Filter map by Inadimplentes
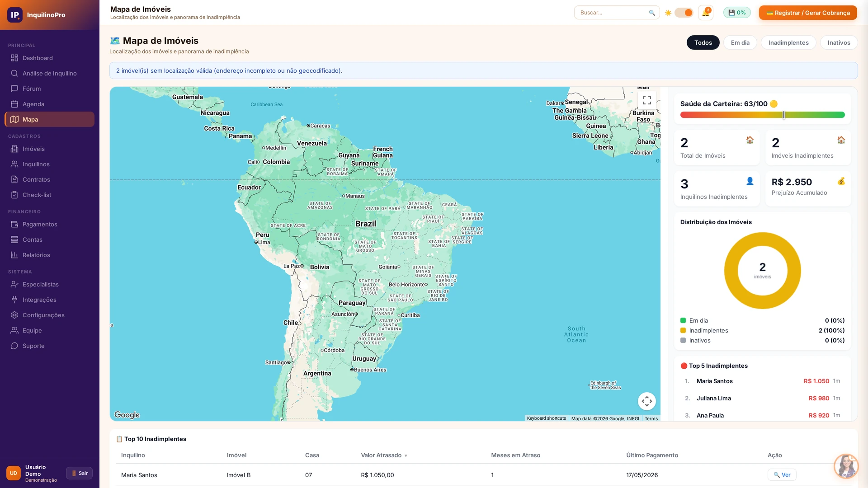Viewport: 868px width, 488px height. coord(788,42)
